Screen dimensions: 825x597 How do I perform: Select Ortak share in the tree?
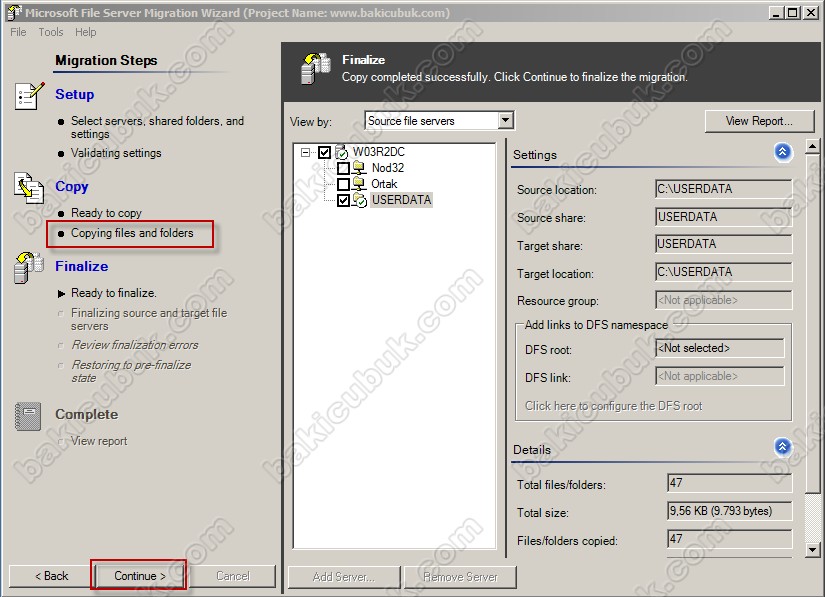384,184
